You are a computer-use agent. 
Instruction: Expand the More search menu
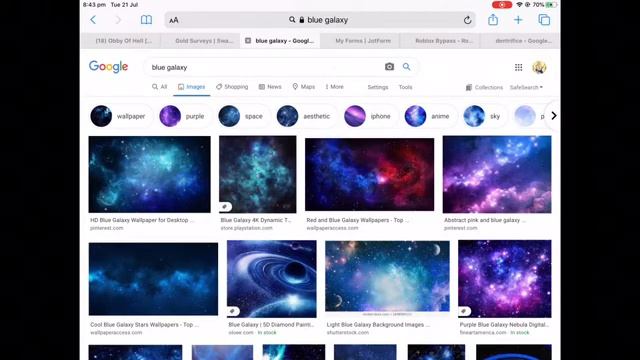[334, 87]
